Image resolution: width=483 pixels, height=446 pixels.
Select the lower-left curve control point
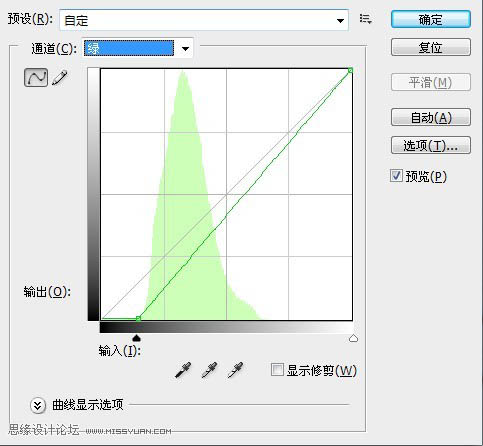pos(138,319)
